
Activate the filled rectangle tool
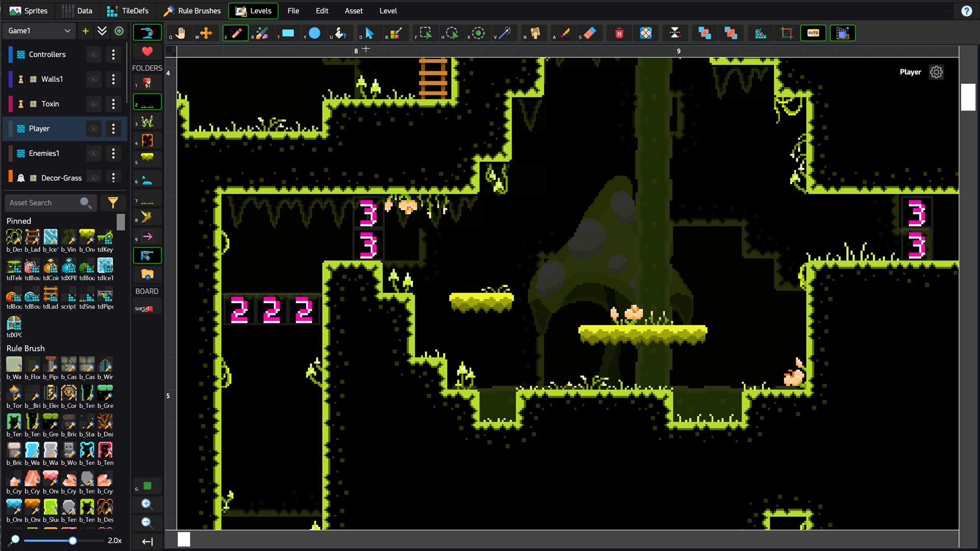click(x=288, y=33)
